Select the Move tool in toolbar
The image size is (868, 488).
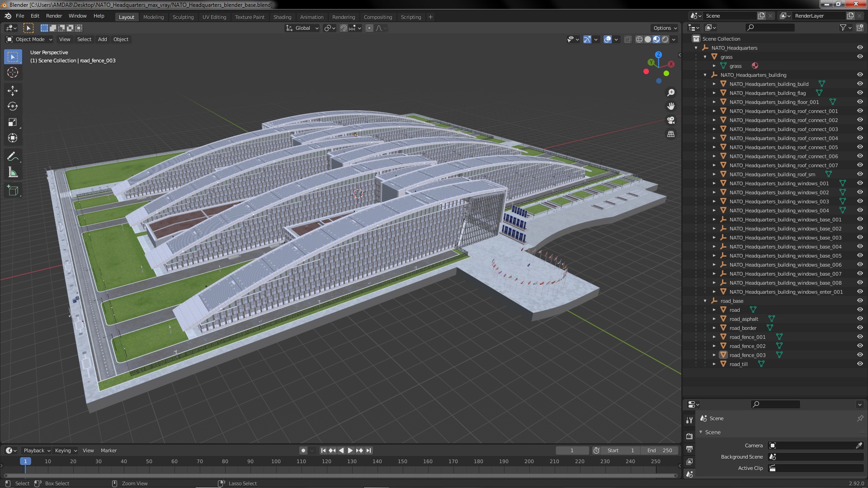pos(13,91)
